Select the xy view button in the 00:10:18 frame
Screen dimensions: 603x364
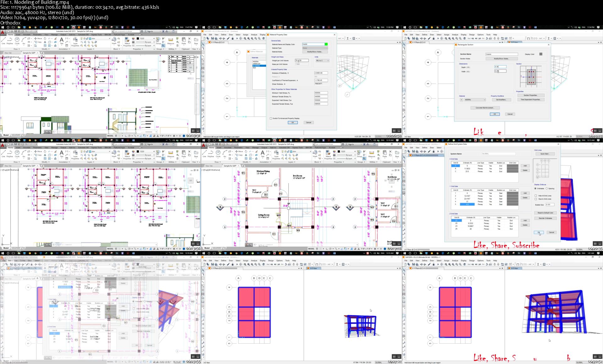(x=473, y=38)
